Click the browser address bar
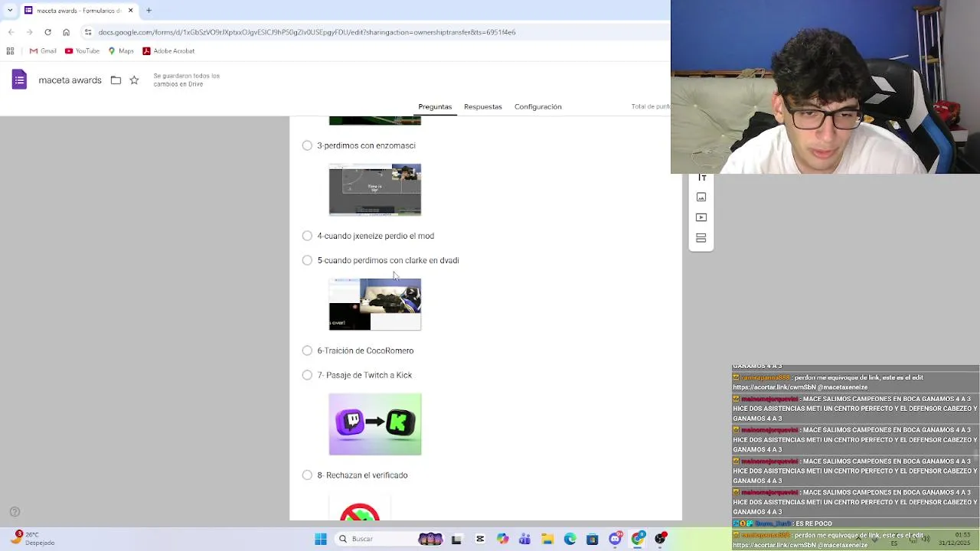The width and height of the screenshot is (980, 551). pos(375,32)
